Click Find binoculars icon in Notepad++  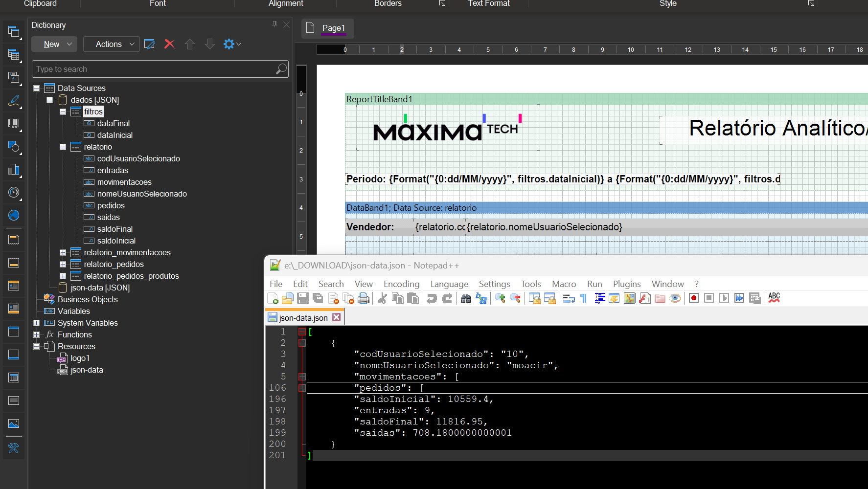(x=466, y=298)
